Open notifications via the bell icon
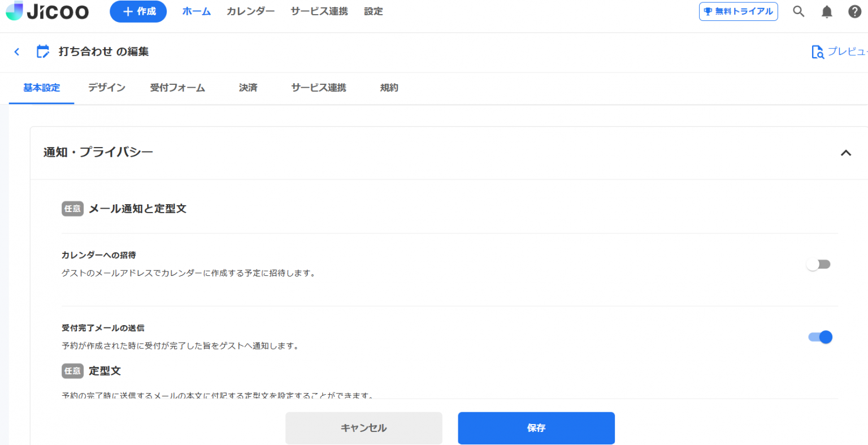868x445 pixels. click(827, 11)
